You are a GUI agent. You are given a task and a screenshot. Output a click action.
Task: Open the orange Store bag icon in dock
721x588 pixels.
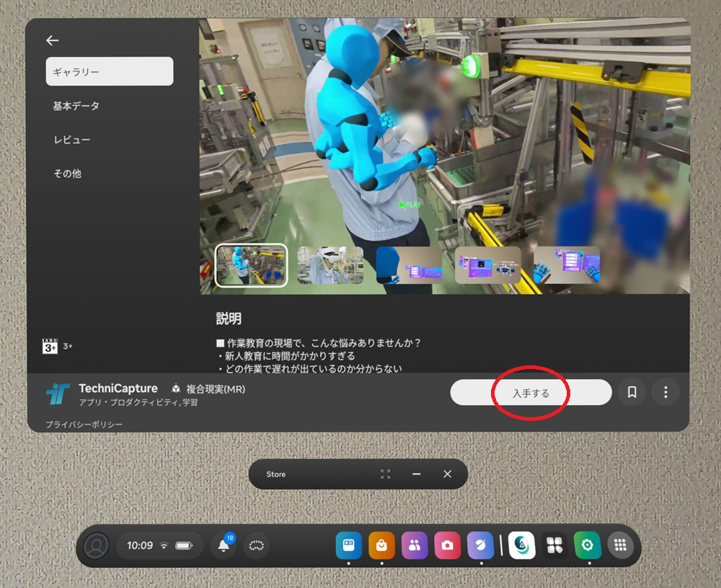click(381, 545)
